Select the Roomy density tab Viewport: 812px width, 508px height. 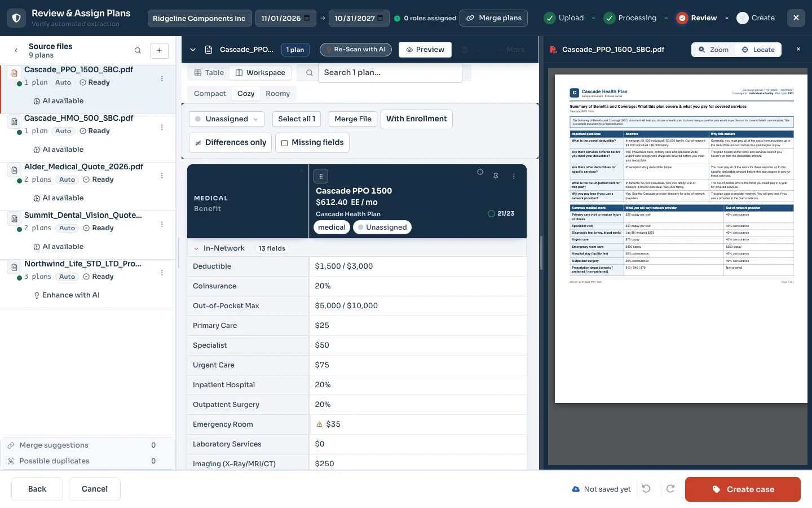[277, 94]
